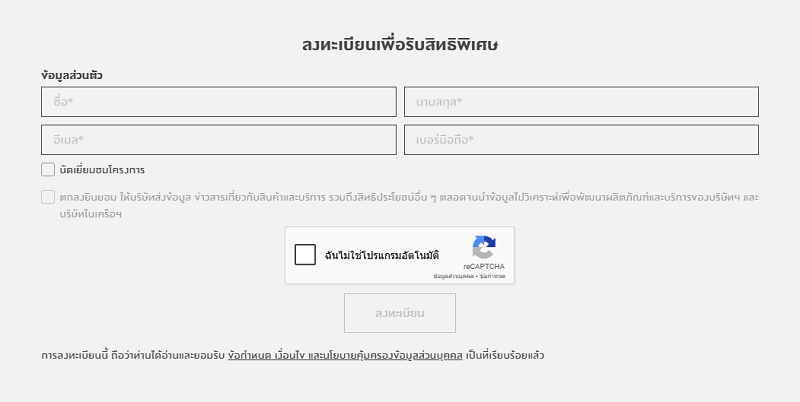The height and width of the screenshot is (402, 800).
Task: Activate the เบอร์มือถือ* mobile number field
Action: click(581, 140)
